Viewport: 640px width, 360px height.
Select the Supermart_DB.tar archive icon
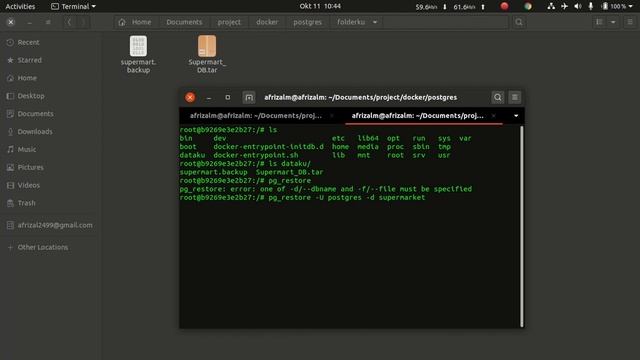(207, 46)
